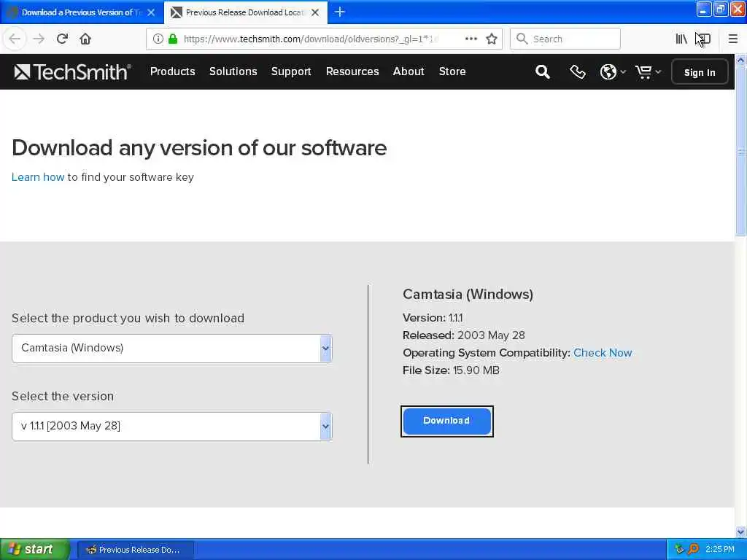Image resolution: width=747 pixels, height=560 pixels.
Task: Open the 'Check Now' compatibility link
Action: click(x=602, y=353)
